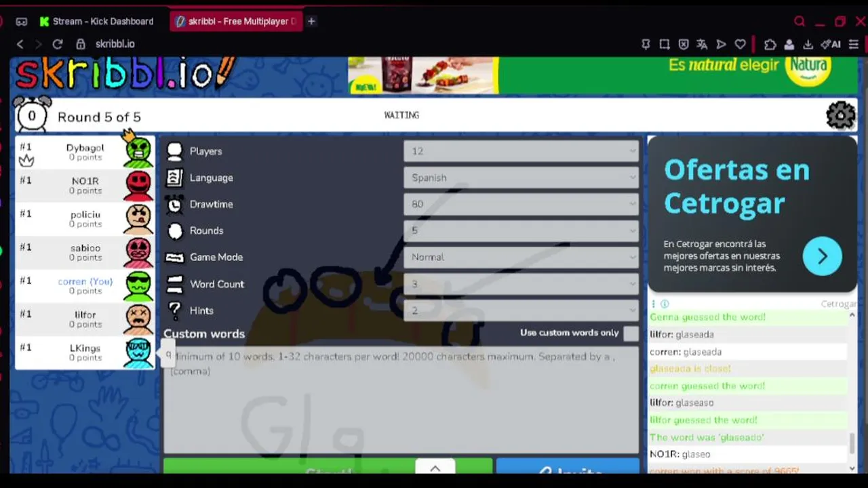The width and height of the screenshot is (868, 488).
Task: Open the Rounds dropdown set to 5
Action: click(521, 230)
